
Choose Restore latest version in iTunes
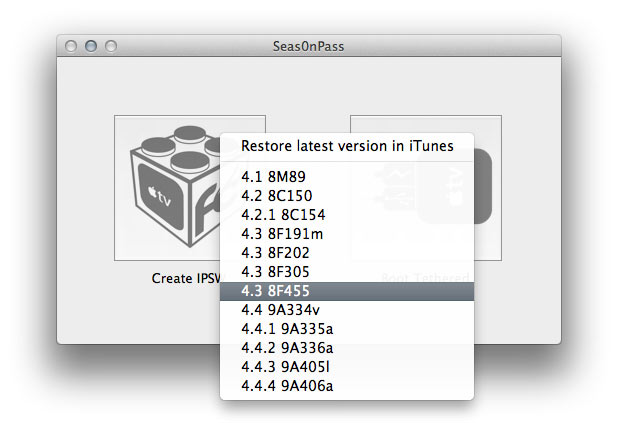(x=347, y=146)
